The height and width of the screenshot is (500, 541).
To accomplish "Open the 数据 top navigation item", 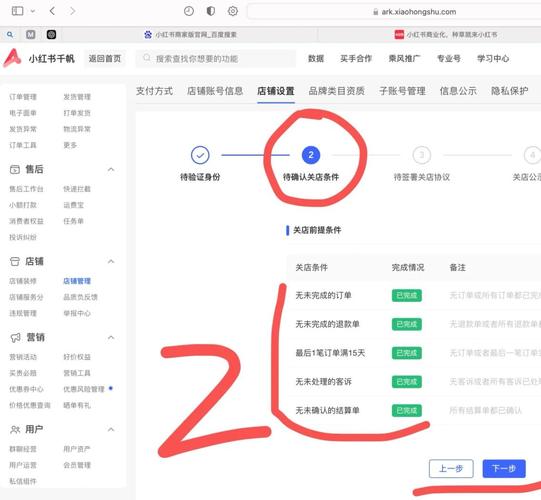I will click(316, 59).
